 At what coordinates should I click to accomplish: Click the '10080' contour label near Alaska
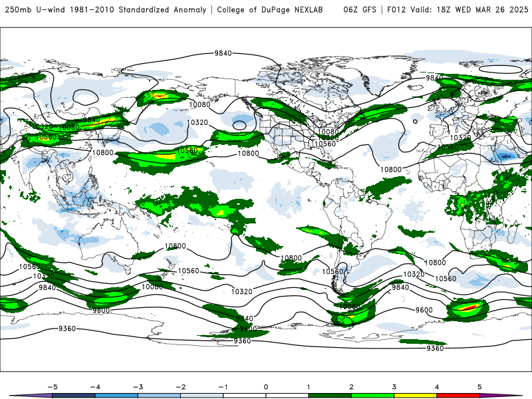pyautogui.click(x=199, y=104)
